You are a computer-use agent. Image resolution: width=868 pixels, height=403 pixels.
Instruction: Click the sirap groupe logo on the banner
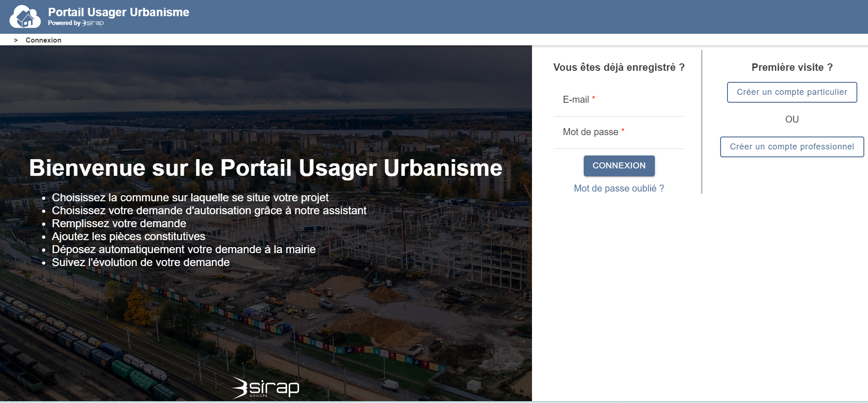tap(266, 388)
